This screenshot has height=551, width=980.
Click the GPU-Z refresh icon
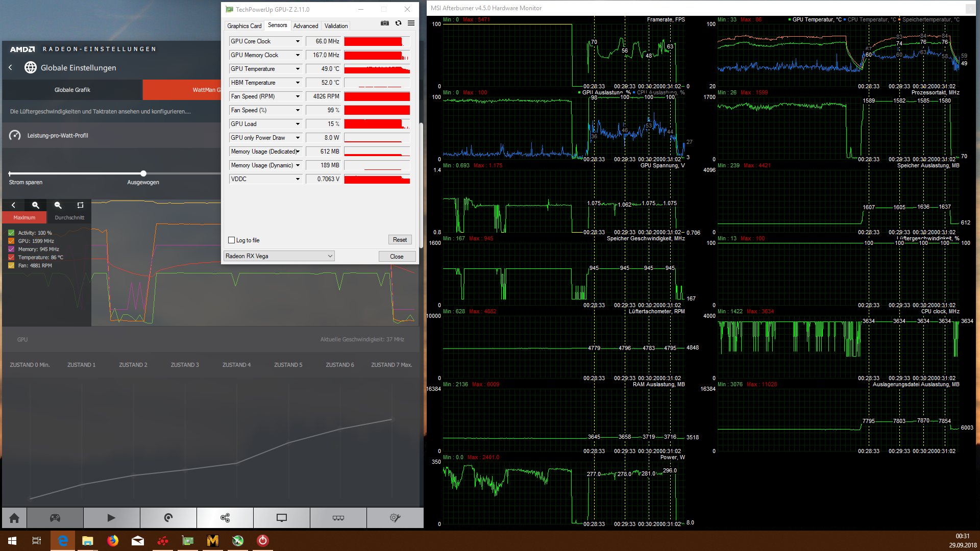pyautogui.click(x=398, y=23)
